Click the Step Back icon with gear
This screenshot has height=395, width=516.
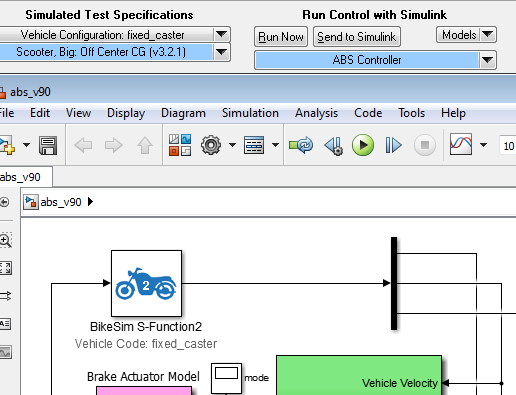pos(334,145)
